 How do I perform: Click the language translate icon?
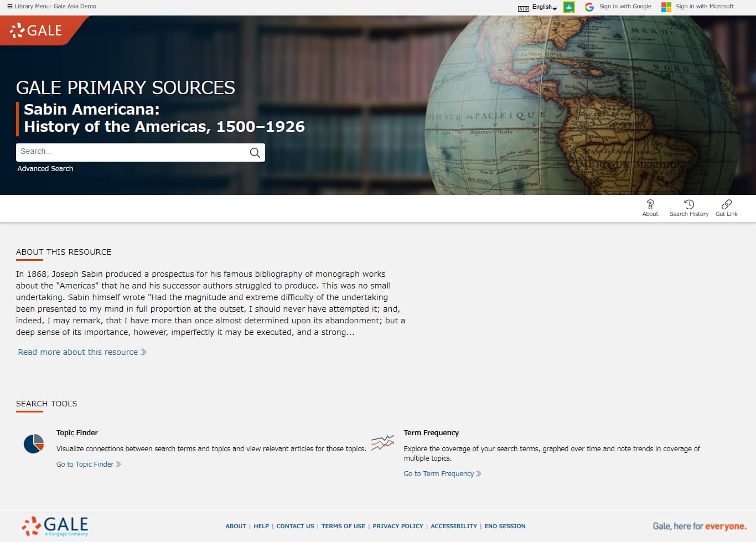[x=523, y=8]
